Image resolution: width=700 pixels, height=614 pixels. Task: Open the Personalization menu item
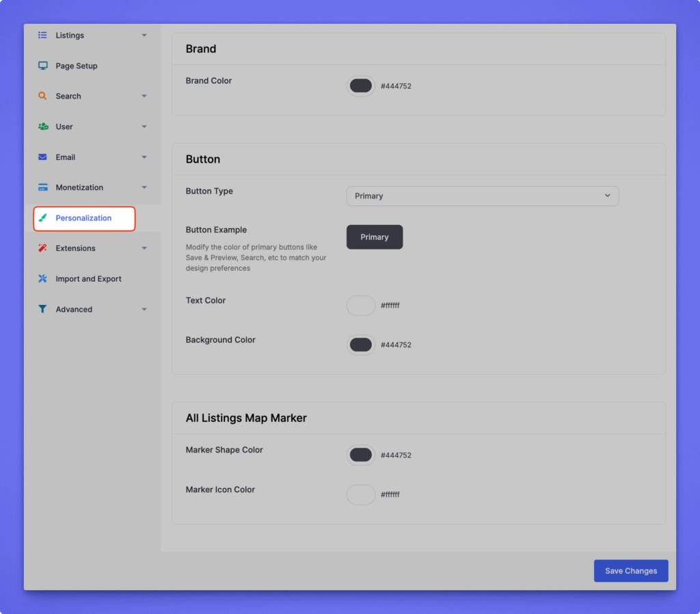tap(84, 218)
